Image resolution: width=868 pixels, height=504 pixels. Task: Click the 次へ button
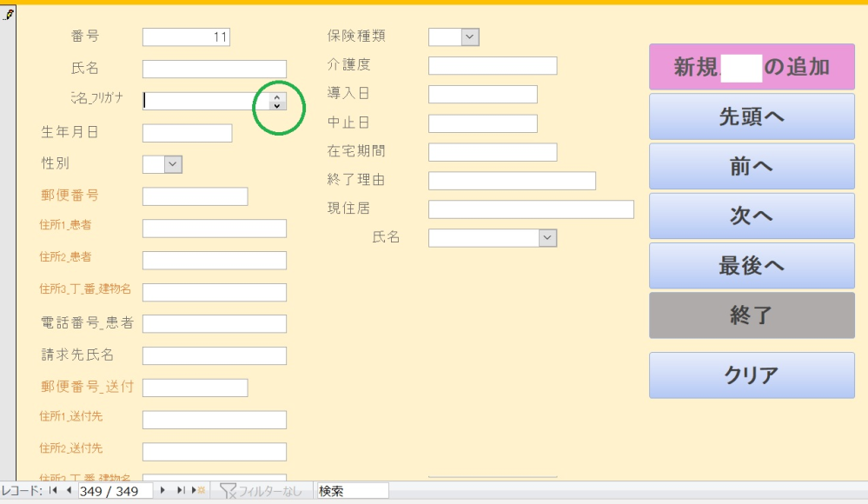coord(752,216)
